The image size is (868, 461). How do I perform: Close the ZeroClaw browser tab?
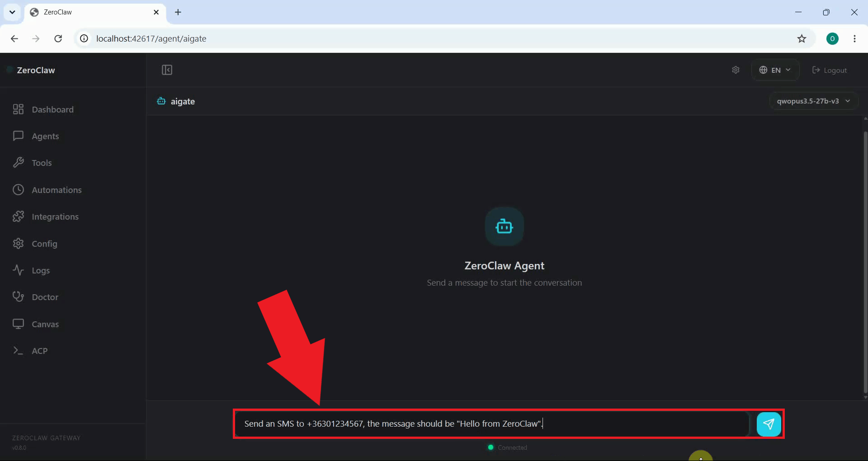[x=156, y=12]
